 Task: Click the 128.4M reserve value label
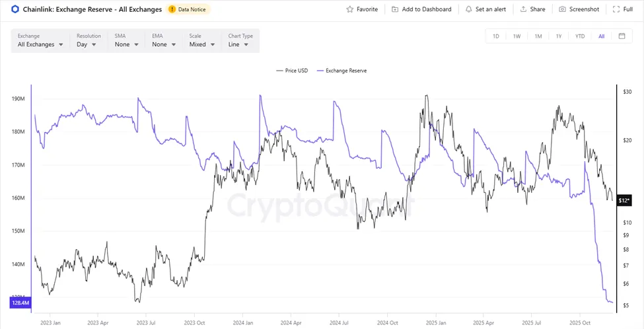[20, 303]
